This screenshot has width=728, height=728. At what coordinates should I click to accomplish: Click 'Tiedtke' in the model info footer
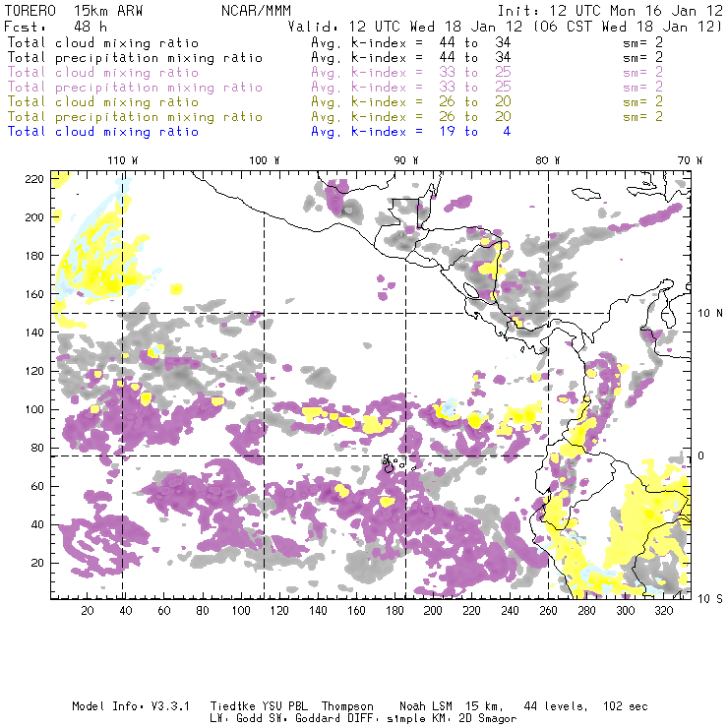[233, 706]
